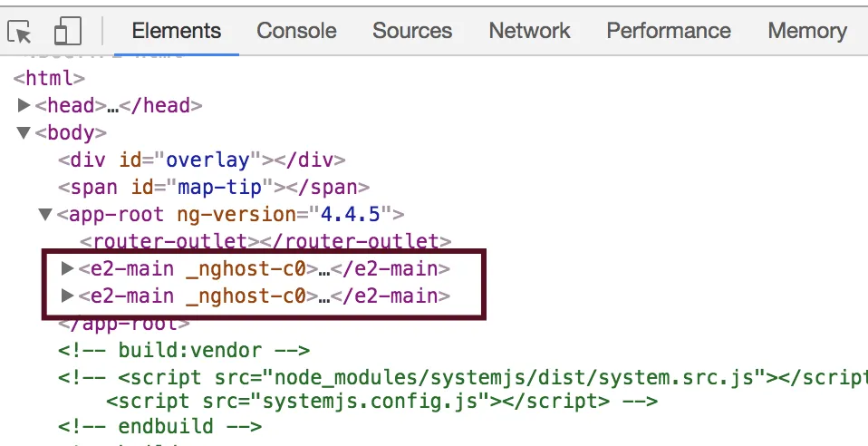
Task: Open the Console tab
Action: pyautogui.click(x=296, y=31)
